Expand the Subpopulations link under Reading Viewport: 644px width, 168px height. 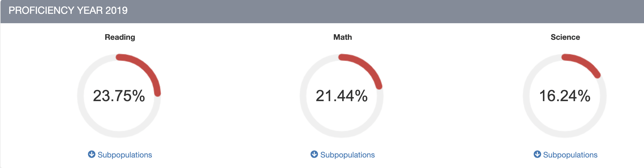(x=125, y=155)
